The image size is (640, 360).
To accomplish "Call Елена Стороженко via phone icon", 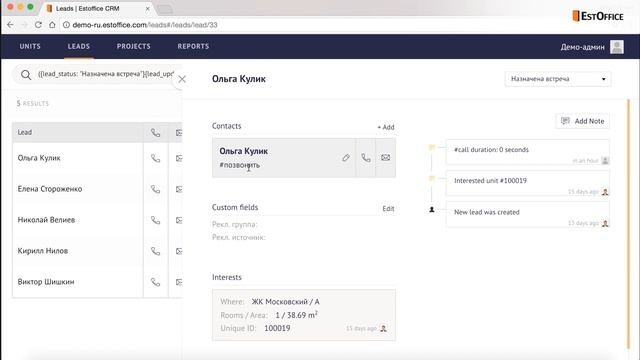I will pyautogui.click(x=156, y=189).
